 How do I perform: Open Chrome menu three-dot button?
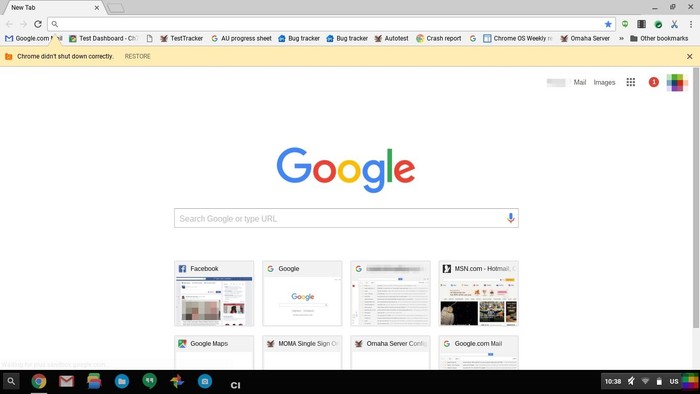click(691, 24)
